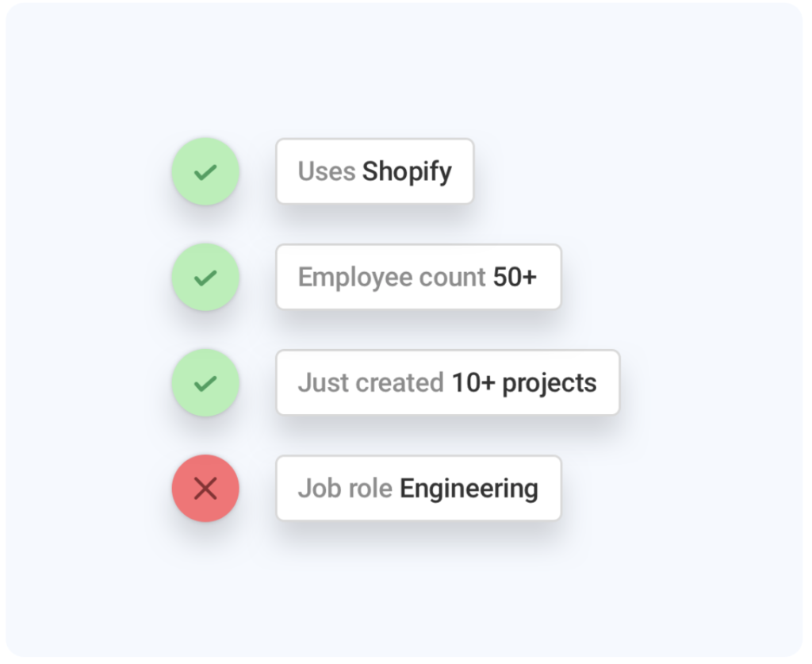Toggle the green check next to Employee count

205,277
